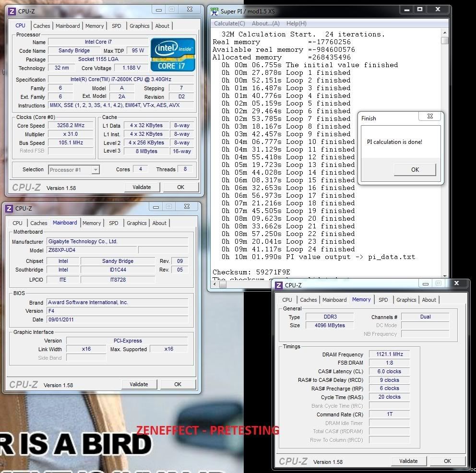Open Super PI Calculate(C) menu
Viewport: 476px width, 473px height.
click(x=229, y=24)
